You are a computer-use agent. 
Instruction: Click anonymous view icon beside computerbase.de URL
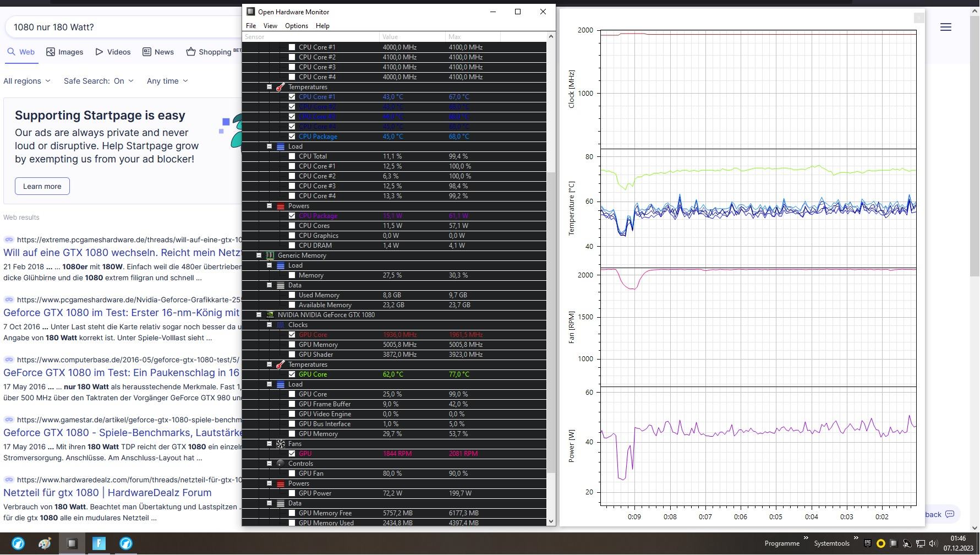pos(9,360)
